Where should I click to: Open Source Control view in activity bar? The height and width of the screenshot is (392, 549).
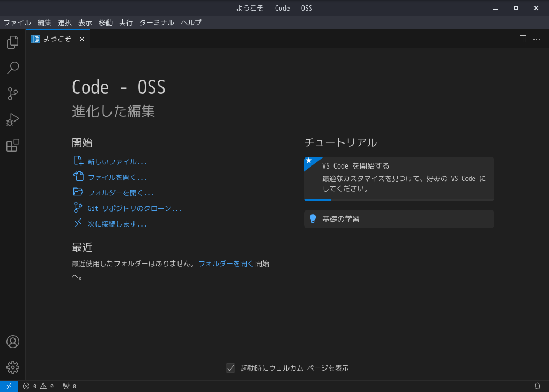pyautogui.click(x=13, y=94)
